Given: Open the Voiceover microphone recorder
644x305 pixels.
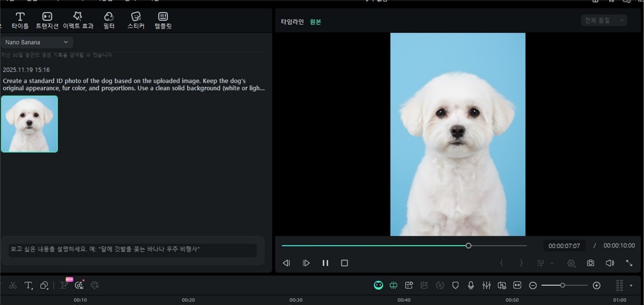Looking at the screenshot, I should [x=471, y=285].
